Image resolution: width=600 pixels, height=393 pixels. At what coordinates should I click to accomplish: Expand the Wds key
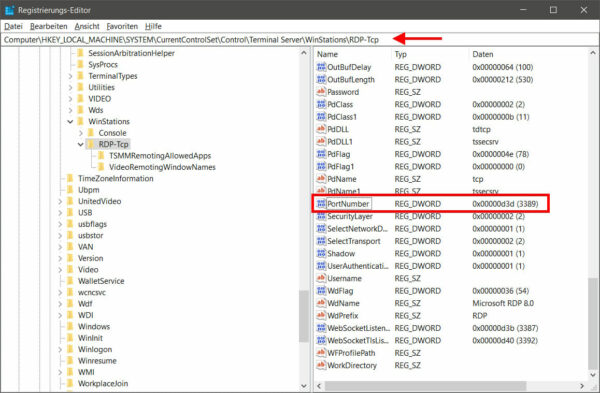tap(70, 110)
